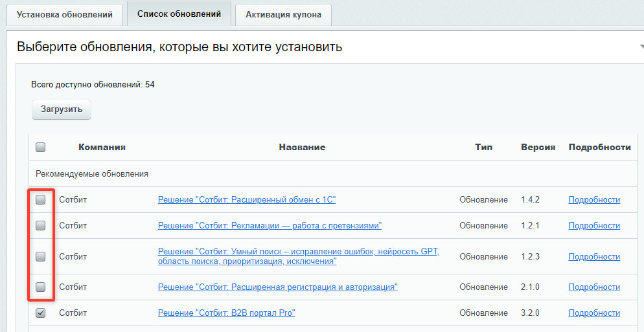Check the Расширенная регистрация и авторизация checkbox
644x332 pixels.
point(40,287)
